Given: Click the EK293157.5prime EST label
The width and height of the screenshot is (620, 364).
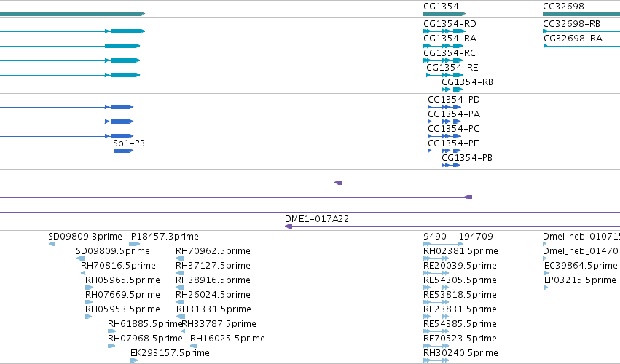Looking at the screenshot, I should (170, 353).
